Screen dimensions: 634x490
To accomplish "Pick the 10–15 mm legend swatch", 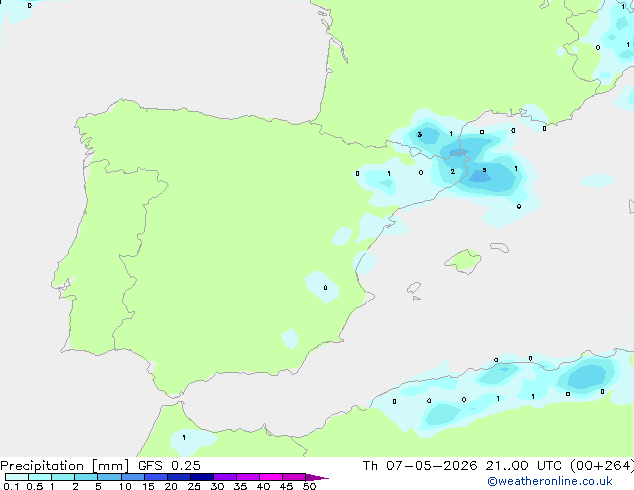I will [132, 477].
